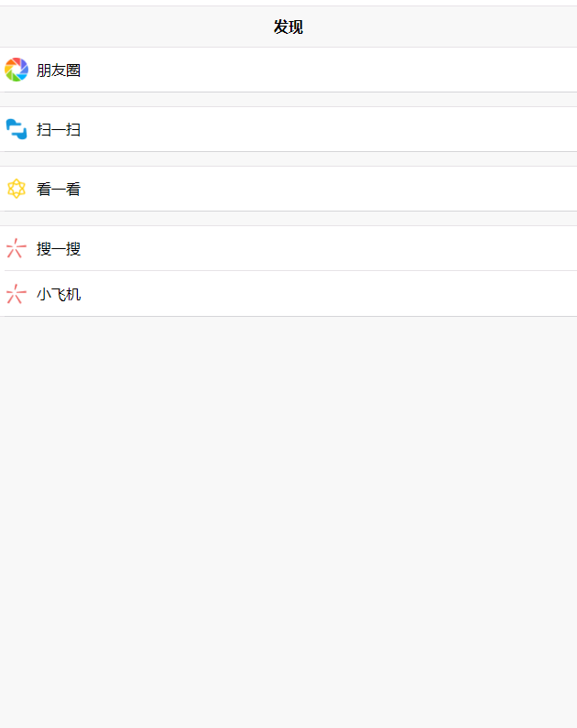The image size is (577, 728).
Task: Choose the 搜一搜 text label
Action: point(59,248)
